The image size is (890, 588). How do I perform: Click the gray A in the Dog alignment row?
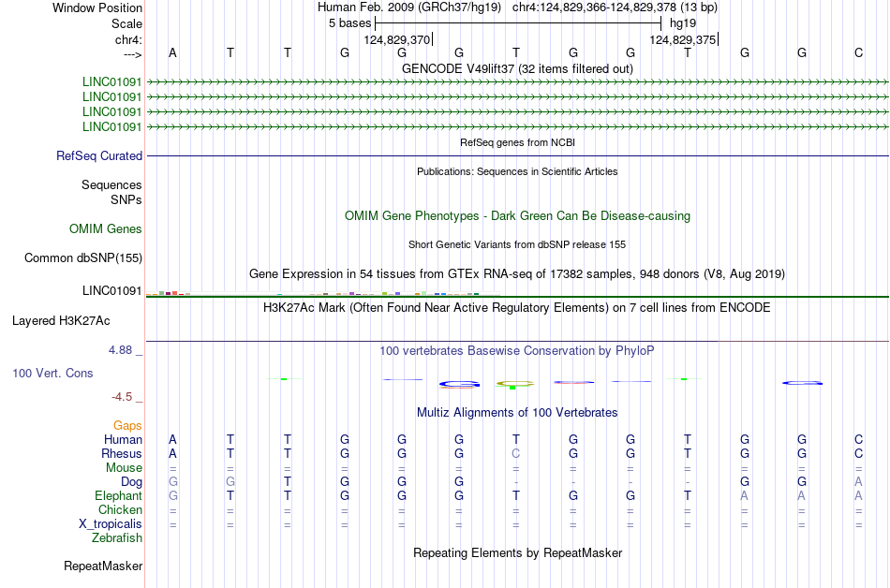pos(859,481)
